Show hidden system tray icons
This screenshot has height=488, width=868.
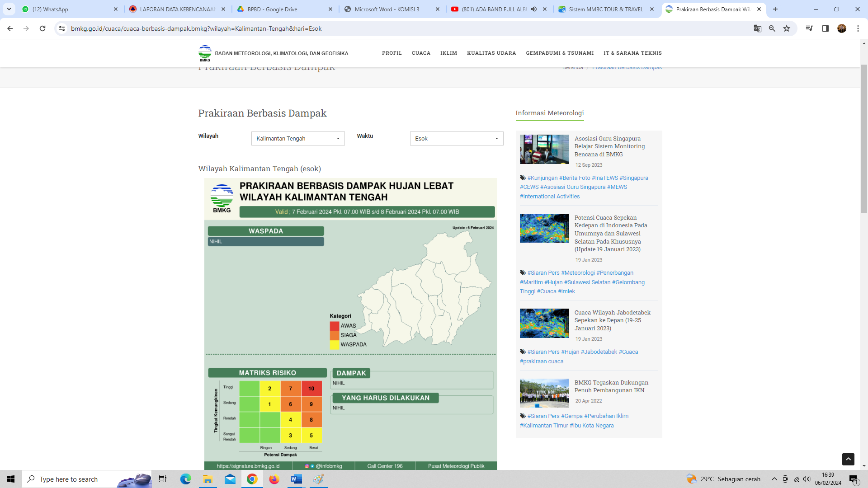(774, 479)
